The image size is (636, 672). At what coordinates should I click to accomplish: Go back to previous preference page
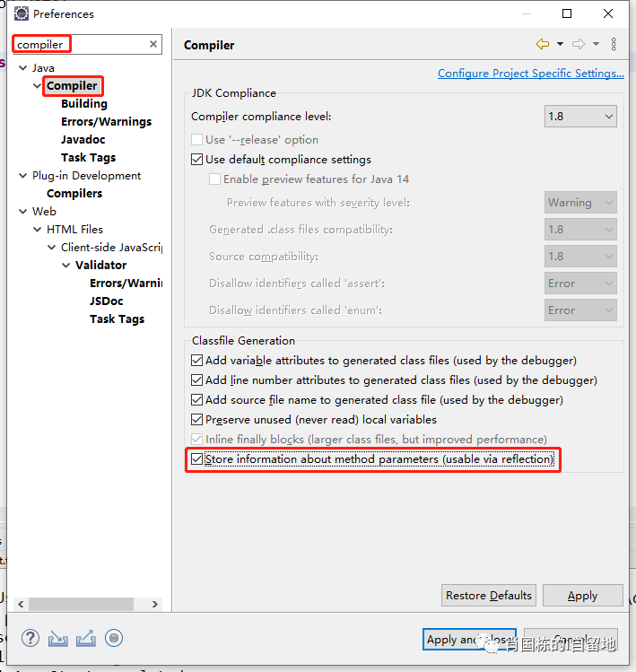tap(543, 44)
